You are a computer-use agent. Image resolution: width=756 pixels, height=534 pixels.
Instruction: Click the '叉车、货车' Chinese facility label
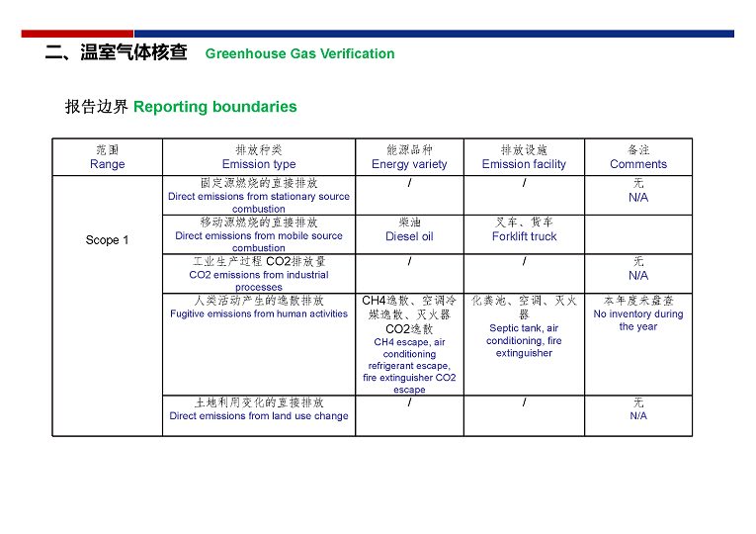coord(524,222)
